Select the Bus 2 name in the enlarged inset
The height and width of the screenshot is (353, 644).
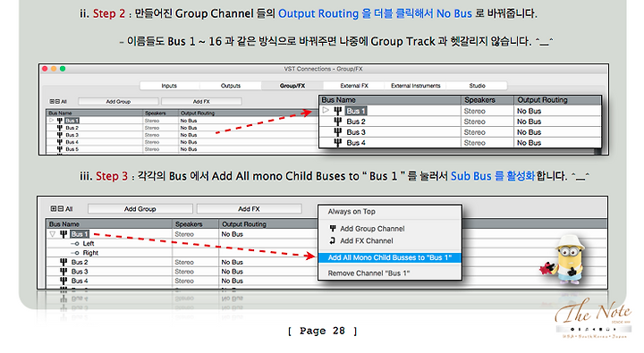[x=356, y=122]
